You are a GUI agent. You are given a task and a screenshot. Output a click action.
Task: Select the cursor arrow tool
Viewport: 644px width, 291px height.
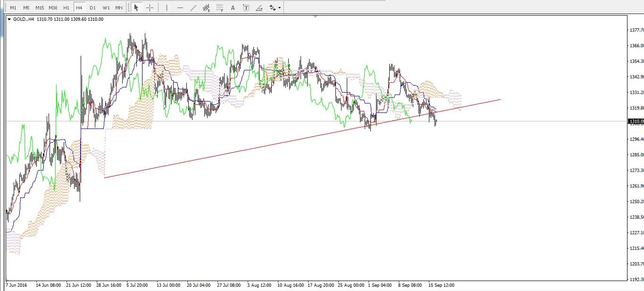pyautogui.click(x=136, y=8)
